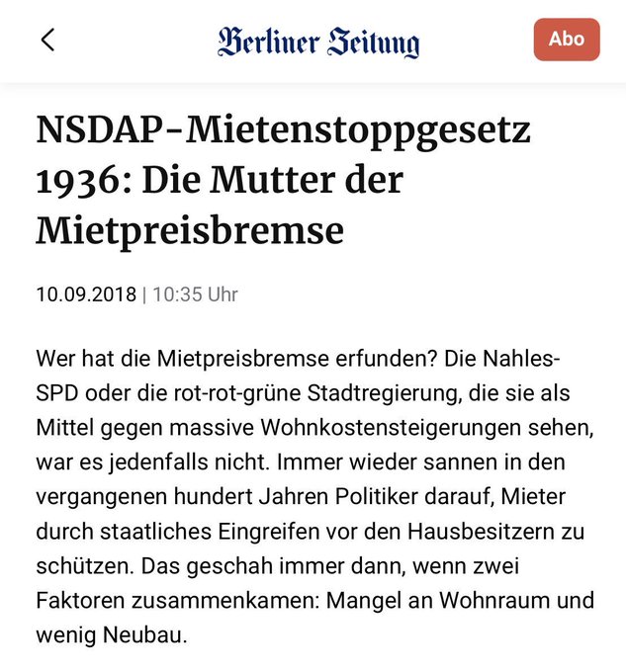Click the publication date 10.09.2018
This screenshot has width=626, height=672.
pyautogui.click(x=84, y=294)
